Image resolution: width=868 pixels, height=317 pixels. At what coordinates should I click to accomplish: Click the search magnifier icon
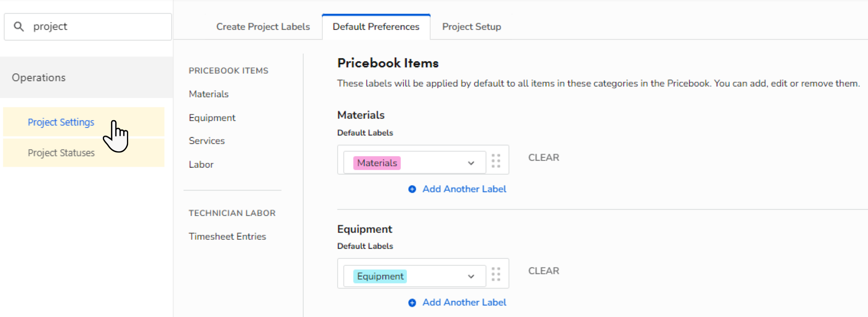click(19, 26)
